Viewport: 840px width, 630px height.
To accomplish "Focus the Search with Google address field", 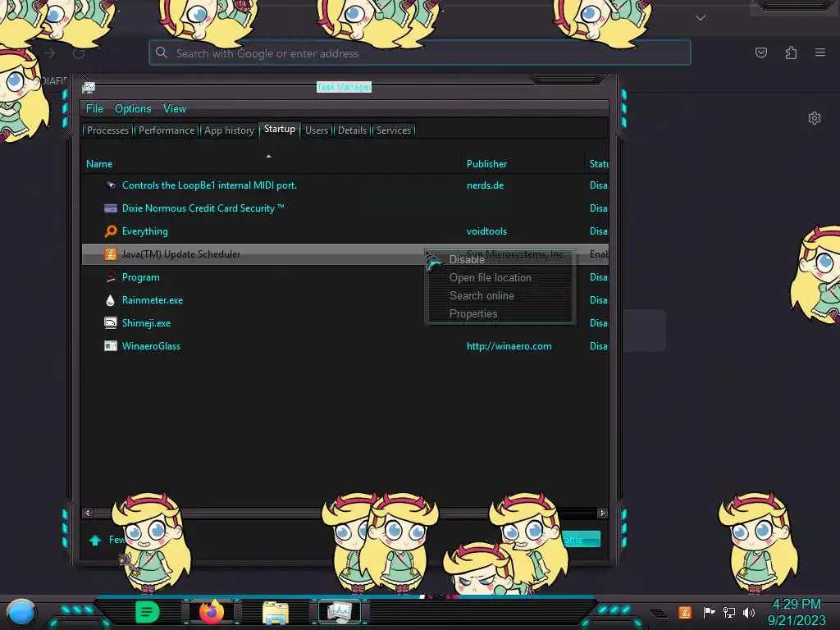I will [x=420, y=53].
